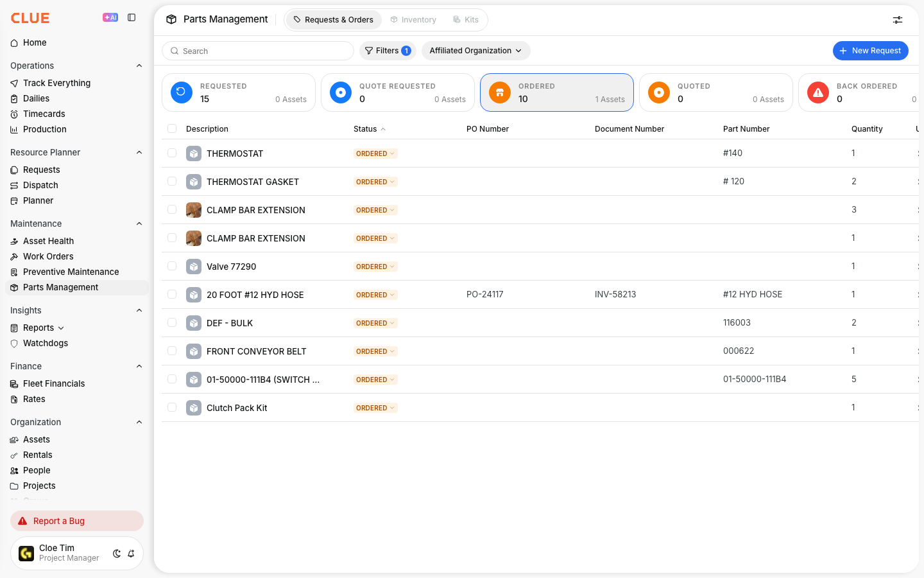Collapse the Operations sidebar section
Viewport: 924px width, 578px height.
pyautogui.click(x=139, y=66)
